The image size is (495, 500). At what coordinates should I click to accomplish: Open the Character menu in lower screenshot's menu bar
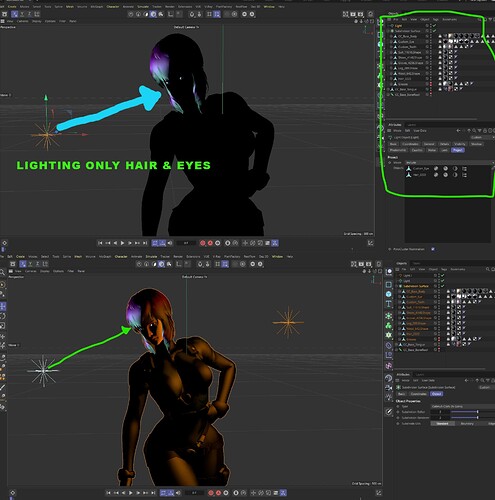click(121, 256)
